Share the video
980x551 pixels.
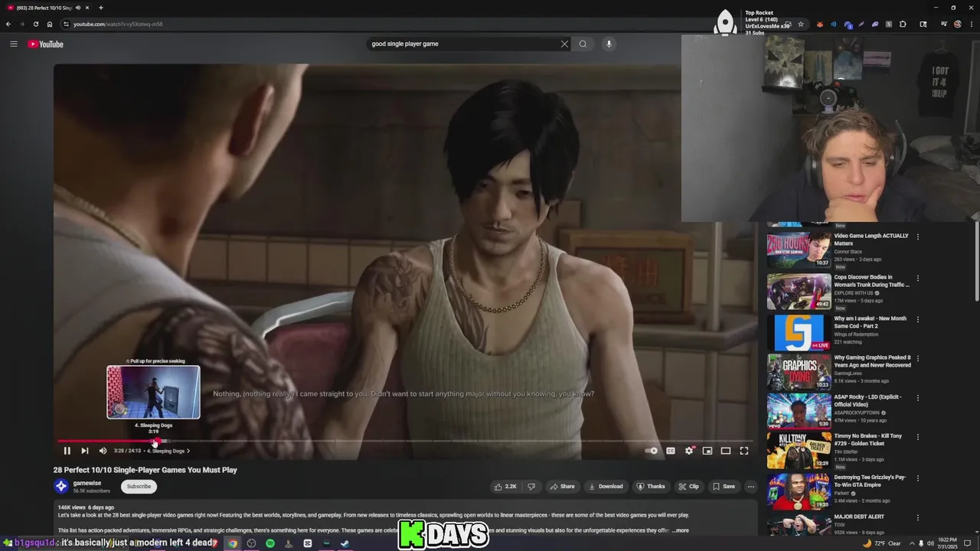coord(562,486)
